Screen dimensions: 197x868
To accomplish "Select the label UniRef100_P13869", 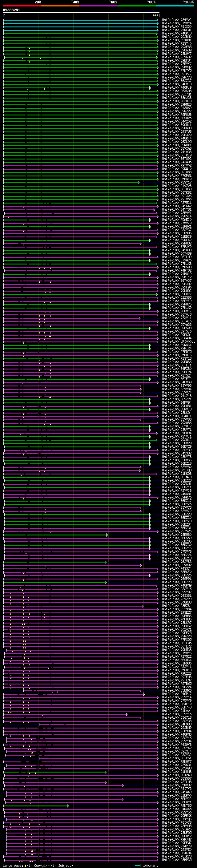I will (177, 108).
